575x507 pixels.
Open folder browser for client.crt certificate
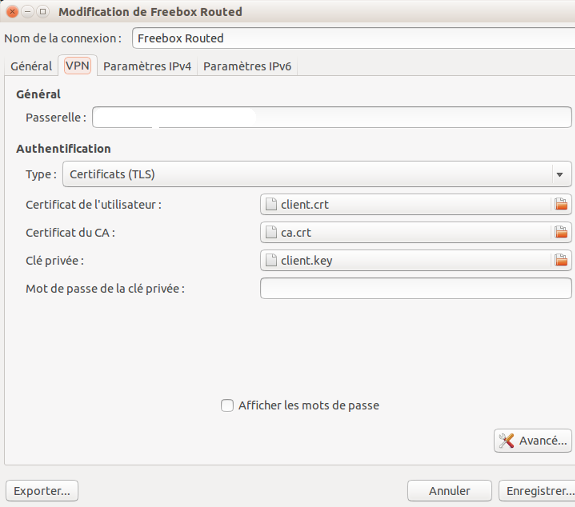coord(561,204)
